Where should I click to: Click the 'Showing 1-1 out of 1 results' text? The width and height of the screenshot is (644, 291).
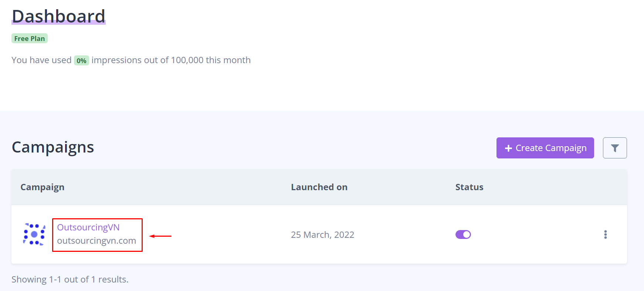coord(70,280)
